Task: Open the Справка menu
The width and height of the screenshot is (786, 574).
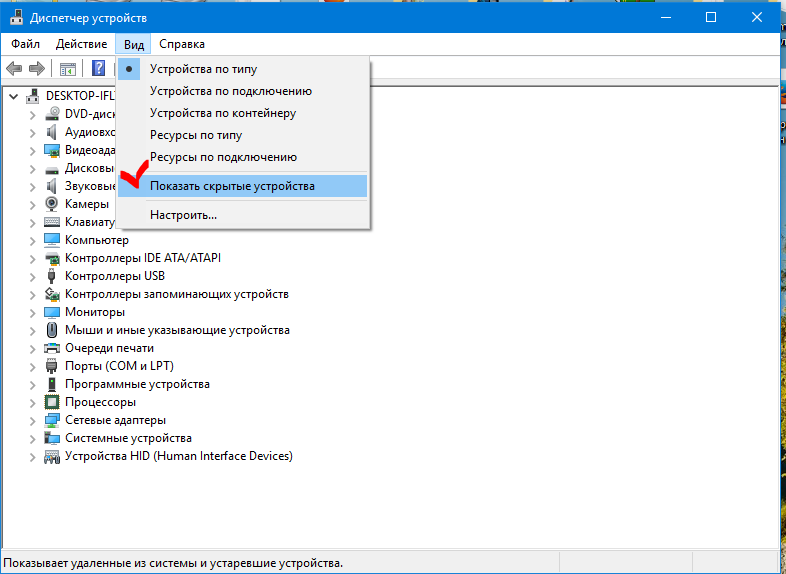Action: pyautogui.click(x=181, y=44)
